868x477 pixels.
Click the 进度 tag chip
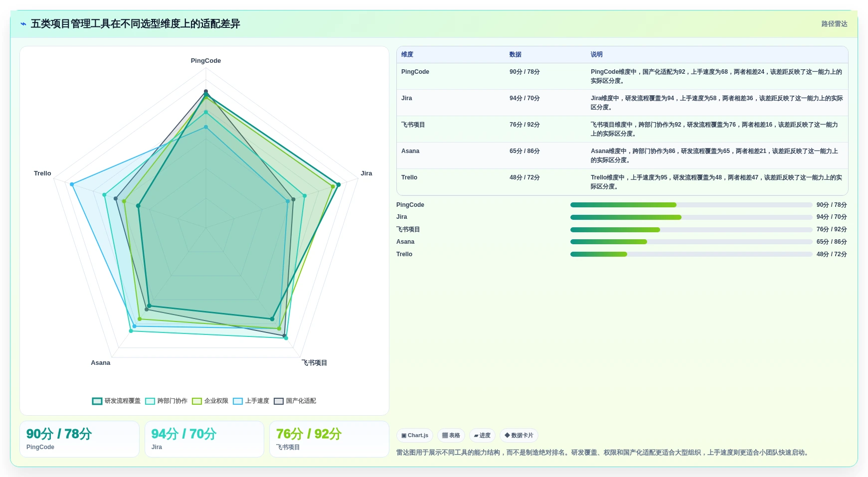tap(482, 435)
